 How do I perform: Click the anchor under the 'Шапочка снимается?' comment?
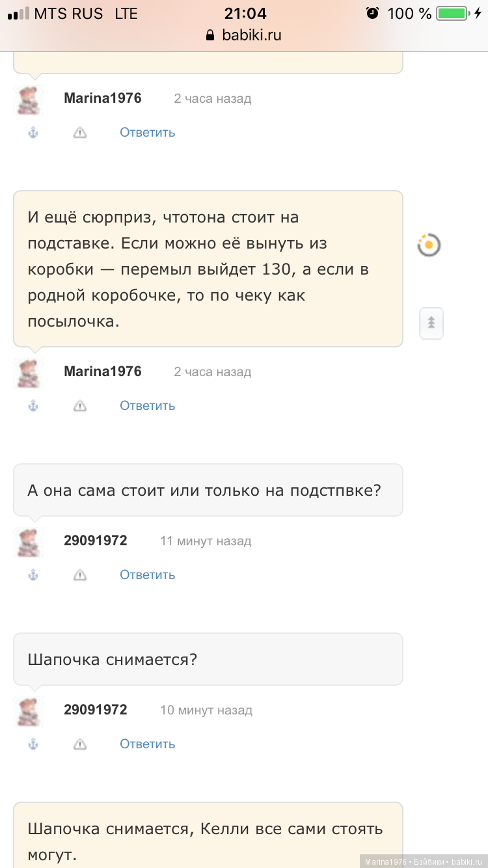click(33, 744)
